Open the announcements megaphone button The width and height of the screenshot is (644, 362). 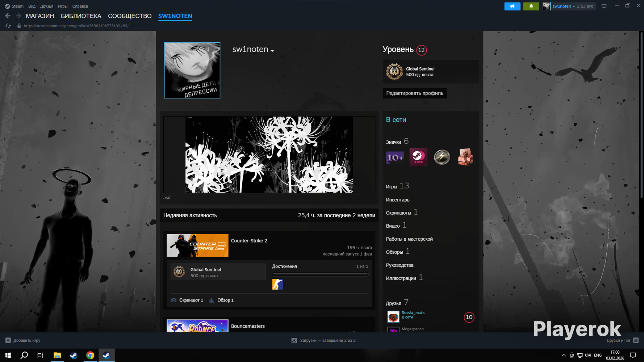click(x=512, y=6)
